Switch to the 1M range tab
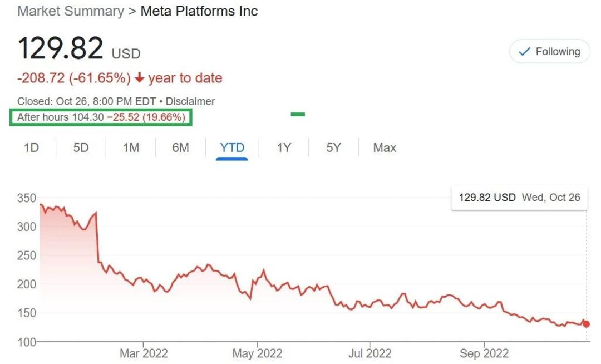Screen dimensions: 601x364 point(131,147)
